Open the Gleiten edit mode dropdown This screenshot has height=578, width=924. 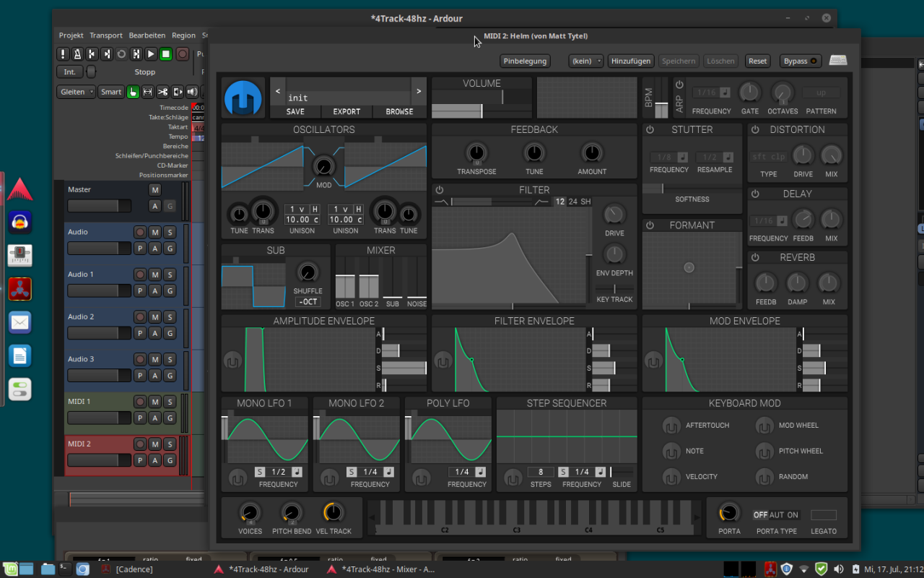77,92
